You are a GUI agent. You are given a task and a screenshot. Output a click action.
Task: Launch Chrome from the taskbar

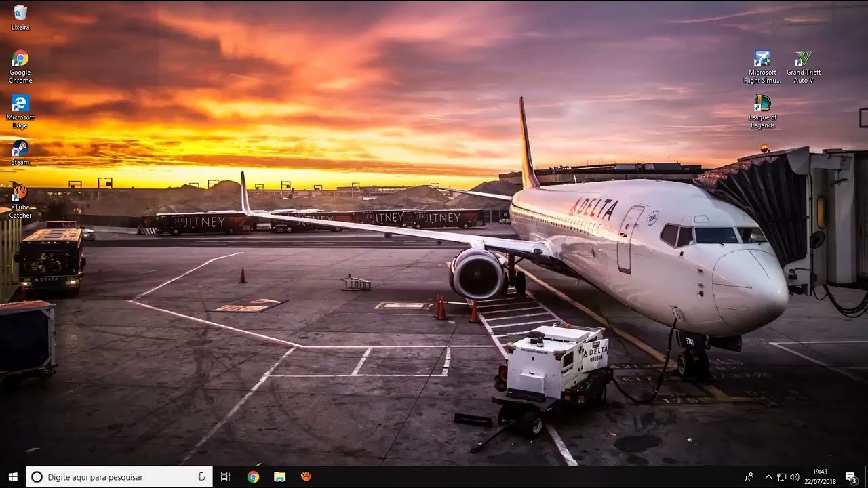(x=253, y=477)
